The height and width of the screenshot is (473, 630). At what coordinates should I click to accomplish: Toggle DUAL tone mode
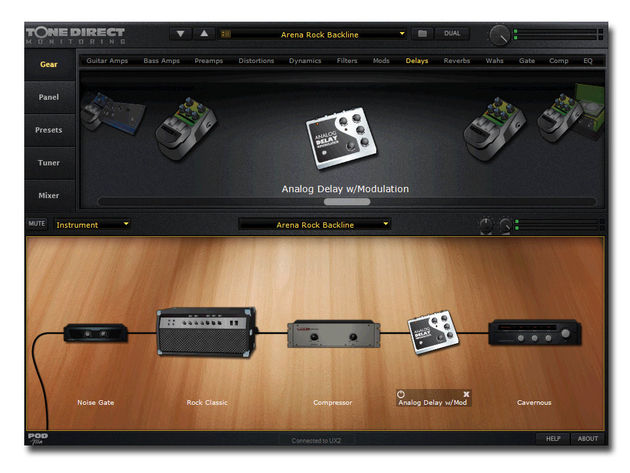point(452,34)
